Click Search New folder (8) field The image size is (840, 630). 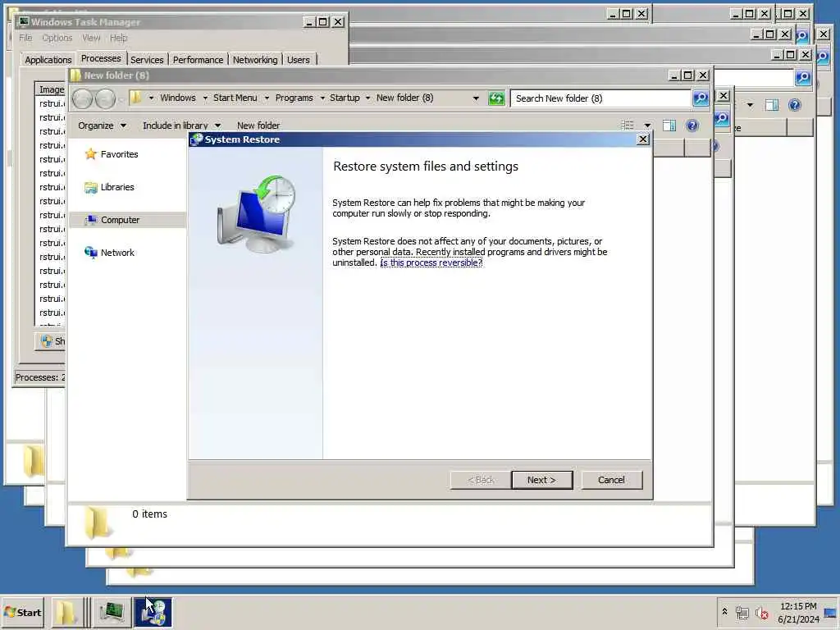[600, 98]
